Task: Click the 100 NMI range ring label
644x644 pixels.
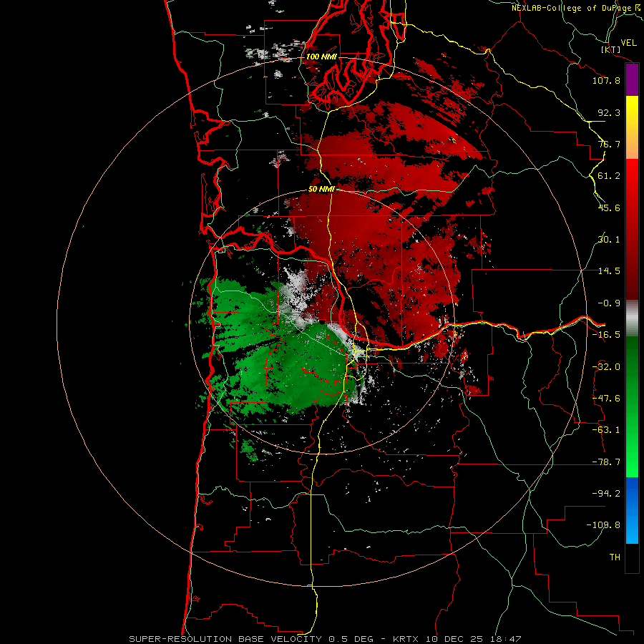Action: (321, 57)
